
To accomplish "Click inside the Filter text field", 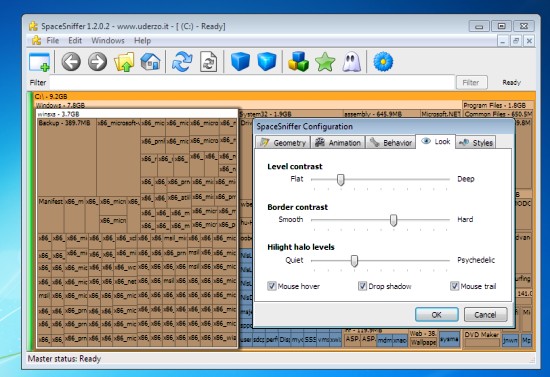I will (252, 83).
